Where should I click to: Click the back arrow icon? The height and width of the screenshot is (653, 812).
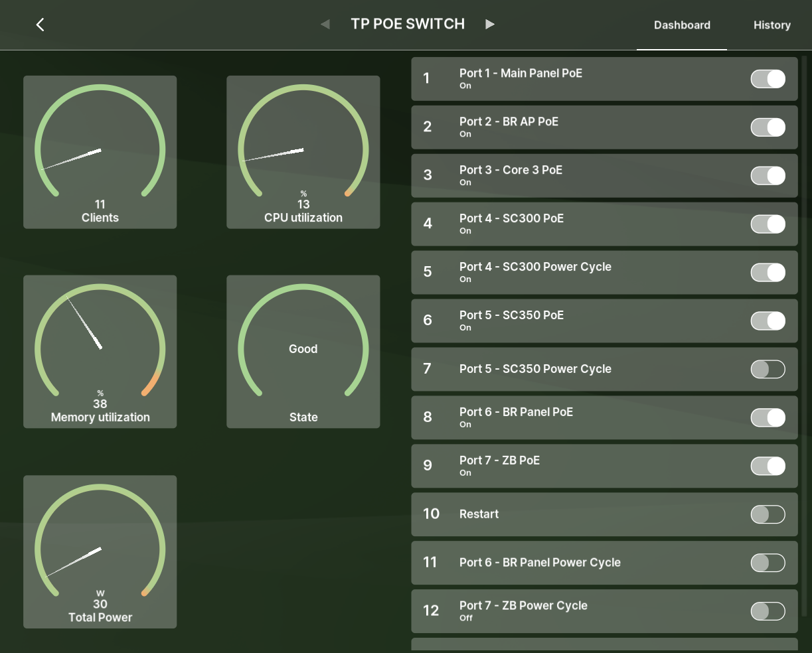[x=40, y=25]
